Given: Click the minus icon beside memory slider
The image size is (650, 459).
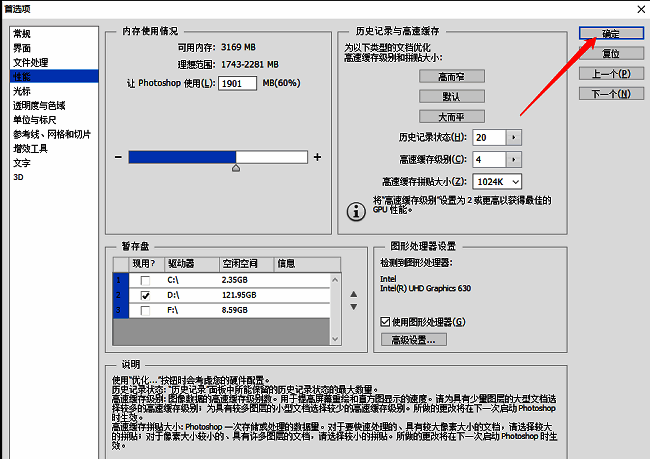Looking at the screenshot, I should pyautogui.click(x=118, y=157).
